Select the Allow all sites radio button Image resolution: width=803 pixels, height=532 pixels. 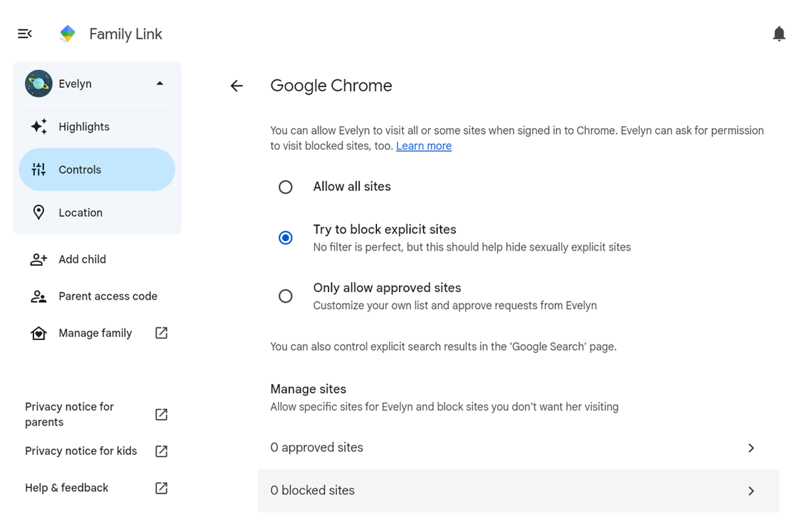pos(285,187)
